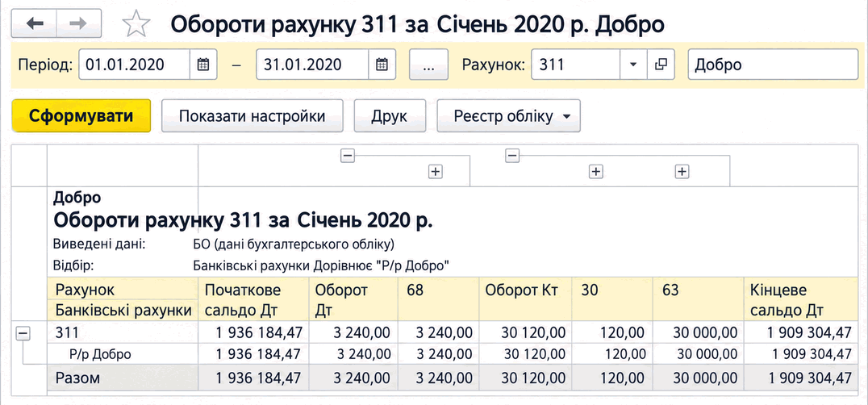The height and width of the screenshot is (405, 868).
Task: Collapse the Оборот Дт column group
Action: [348, 156]
